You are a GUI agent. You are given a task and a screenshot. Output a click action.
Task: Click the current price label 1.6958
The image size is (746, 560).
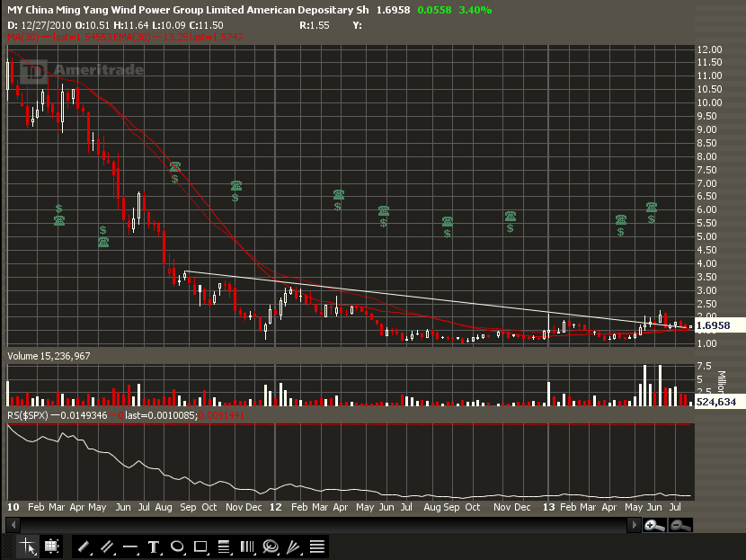pyautogui.click(x=713, y=325)
